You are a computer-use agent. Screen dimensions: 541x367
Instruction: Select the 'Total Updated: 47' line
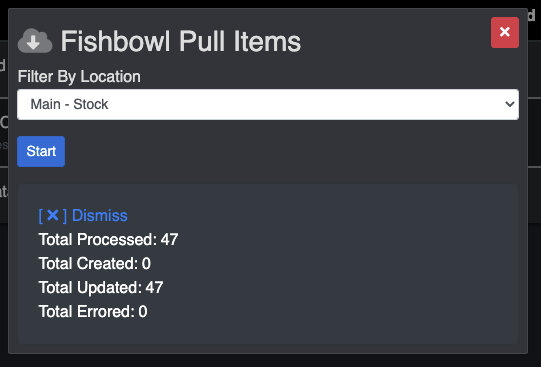(x=101, y=287)
